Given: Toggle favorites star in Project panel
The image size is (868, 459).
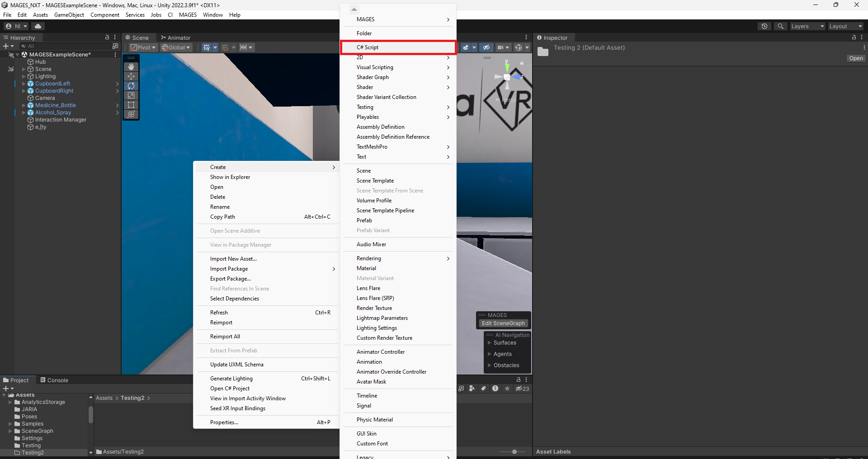Looking at the screenshot, I should point(507,389).
